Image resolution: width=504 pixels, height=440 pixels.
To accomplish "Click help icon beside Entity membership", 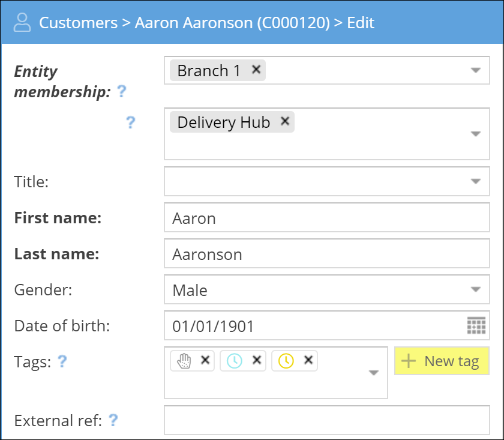I will (x=122, y=92).
